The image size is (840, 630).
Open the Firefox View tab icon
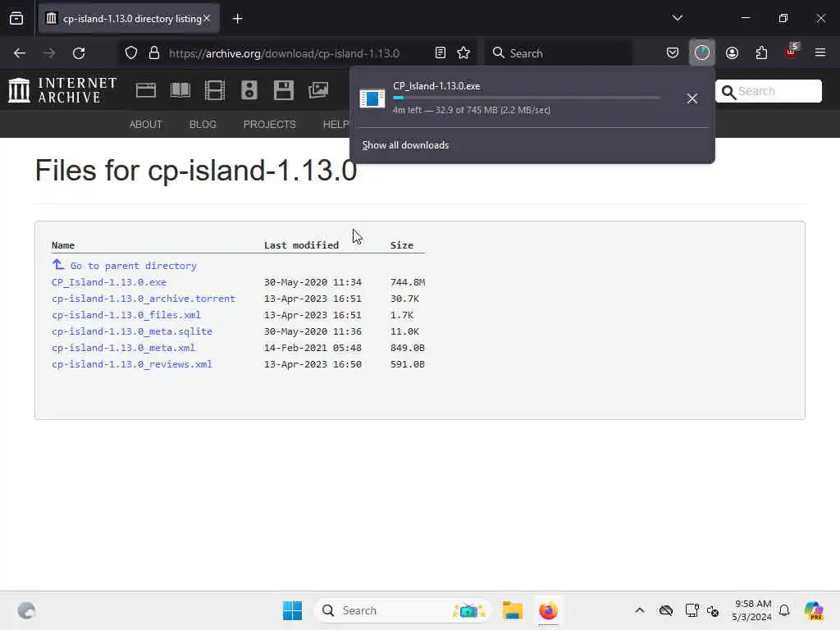pos(16,19)
